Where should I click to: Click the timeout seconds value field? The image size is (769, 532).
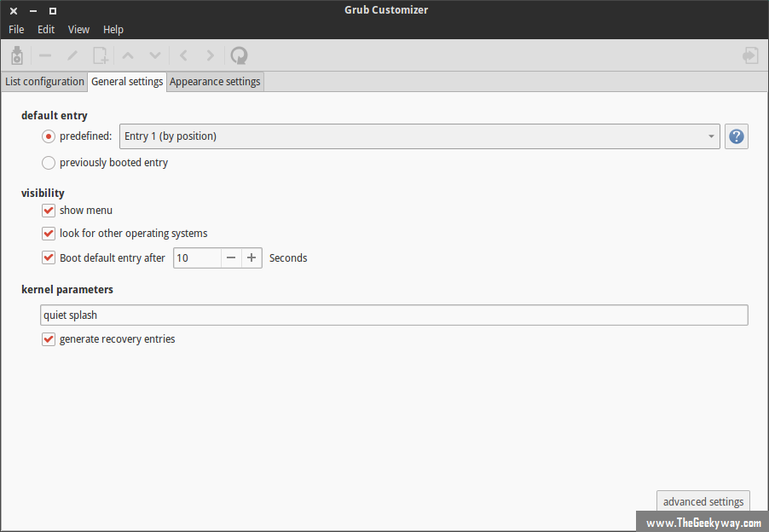[197, 258]
